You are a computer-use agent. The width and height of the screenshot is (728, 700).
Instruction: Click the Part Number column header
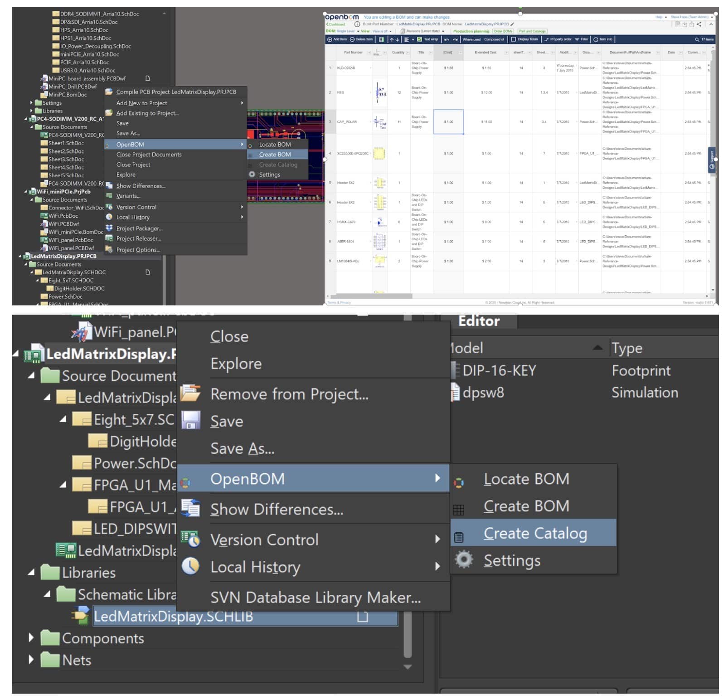(x=353, y=53)
